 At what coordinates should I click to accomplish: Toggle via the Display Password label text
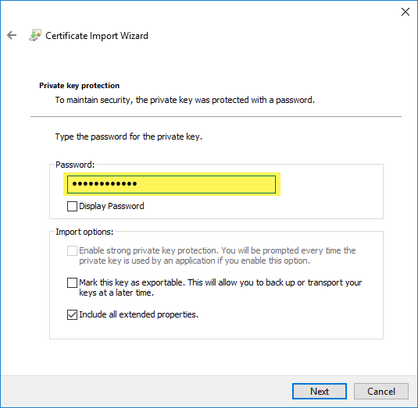pos(112,206)
